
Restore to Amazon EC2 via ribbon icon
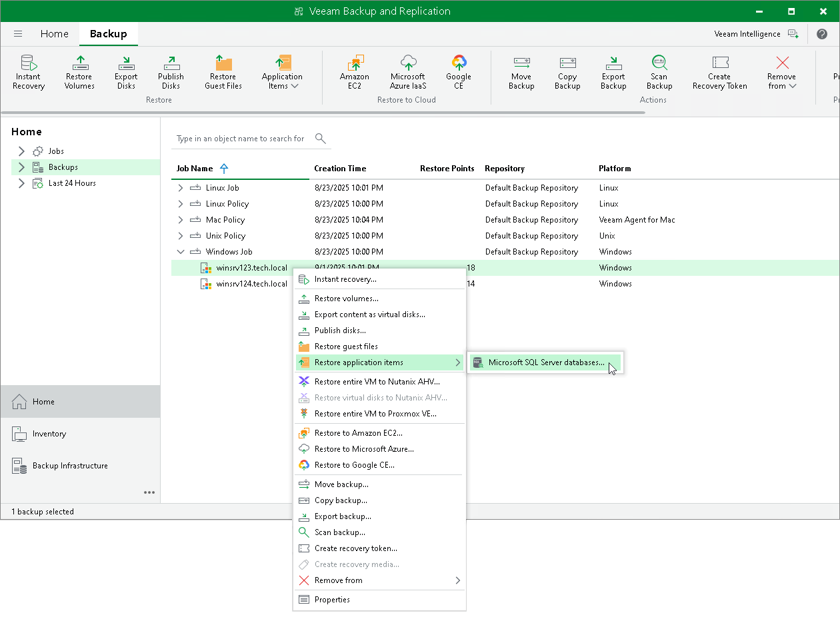(355, 72)
